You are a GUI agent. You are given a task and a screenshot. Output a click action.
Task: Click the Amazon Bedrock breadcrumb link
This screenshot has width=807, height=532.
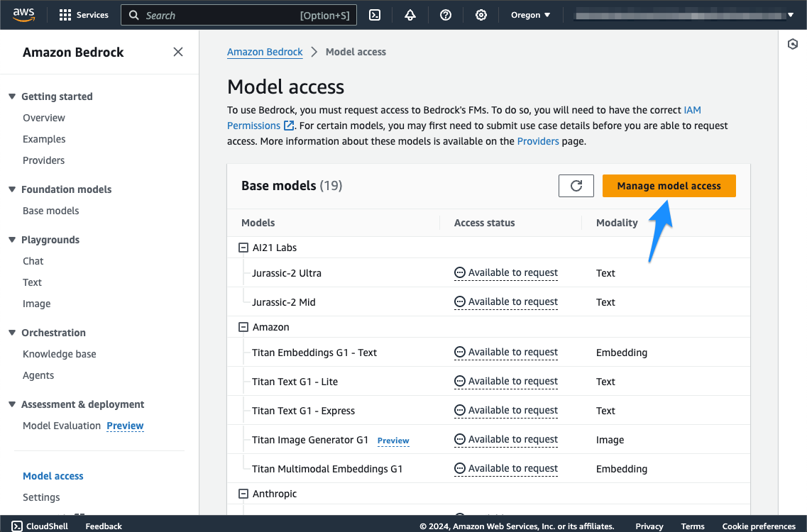point(265,52)
